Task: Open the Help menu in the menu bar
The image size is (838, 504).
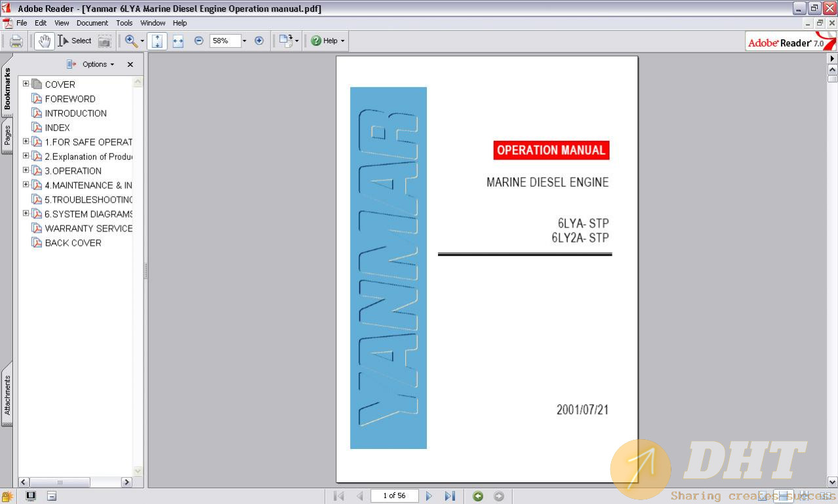Action: click(x=180, y=23)
